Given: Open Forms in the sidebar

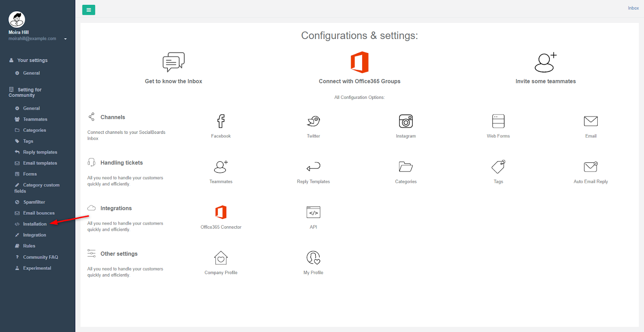Looking at the screenshot, I should click(x=30, y=174).
